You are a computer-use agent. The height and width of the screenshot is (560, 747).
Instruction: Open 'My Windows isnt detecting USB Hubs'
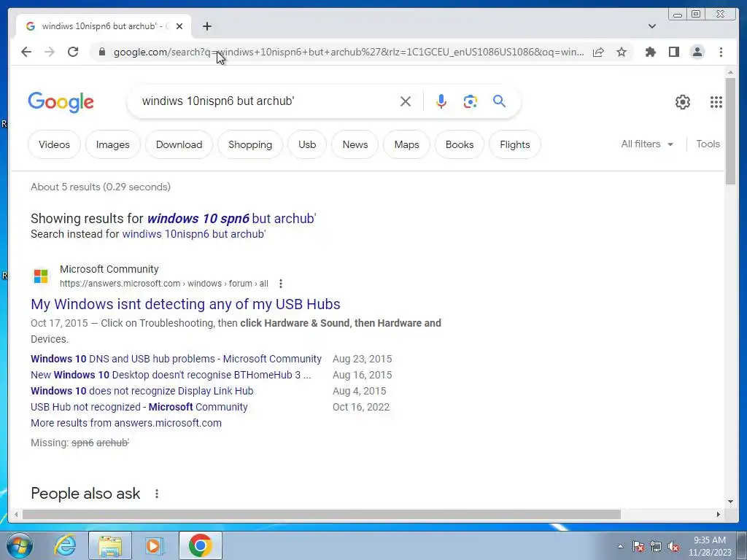185,304
